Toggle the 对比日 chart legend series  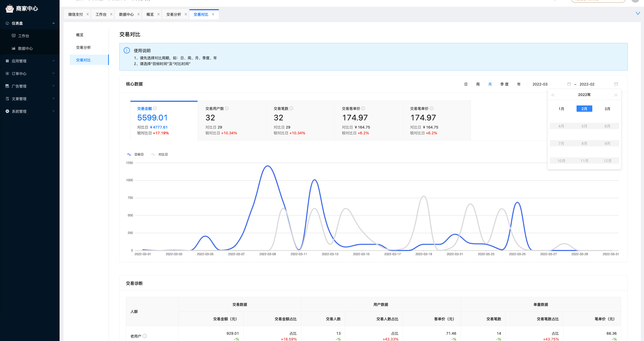[x=160, y=154]
